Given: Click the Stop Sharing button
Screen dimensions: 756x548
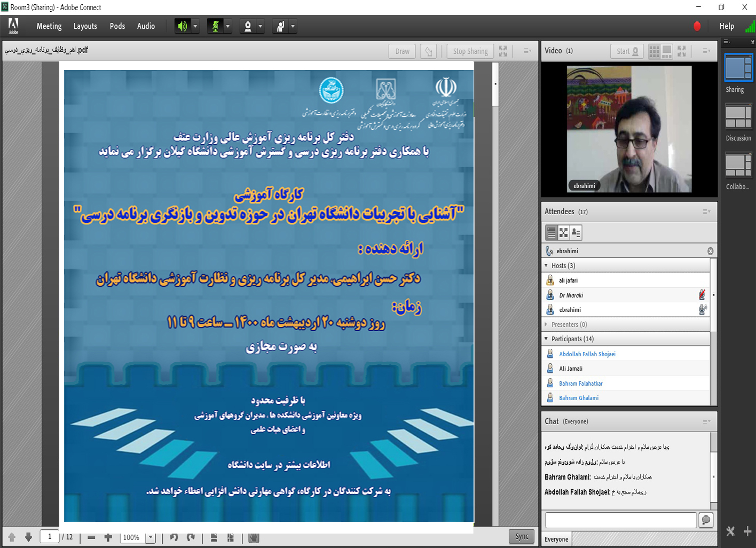Looking at the screenshot, I should (470, 51).
